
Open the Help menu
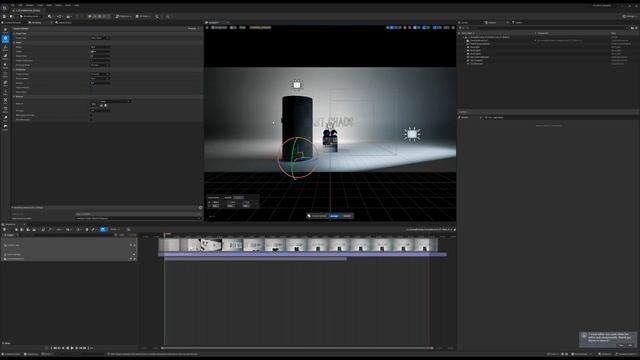77,5
